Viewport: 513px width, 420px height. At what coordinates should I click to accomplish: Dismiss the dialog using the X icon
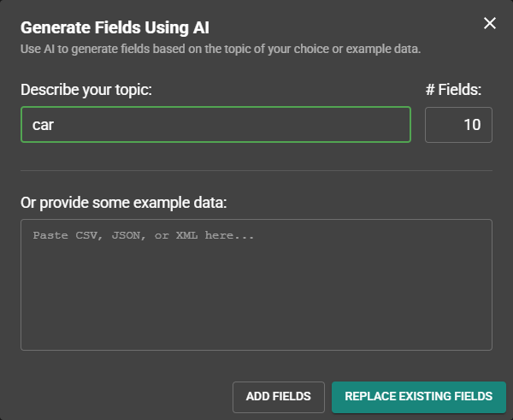pyautogui.click(x=489, y=23)
